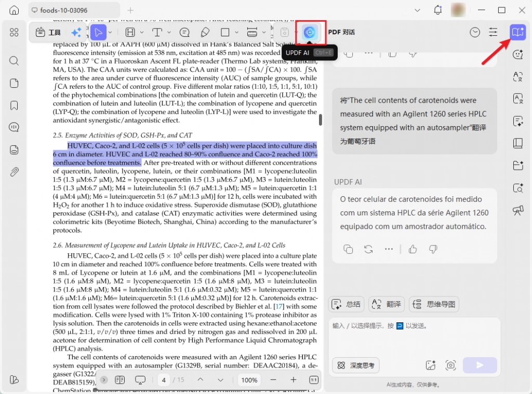Click the 工具 tools button
This screenshot has height=394, width=532.
coord(48,32)
